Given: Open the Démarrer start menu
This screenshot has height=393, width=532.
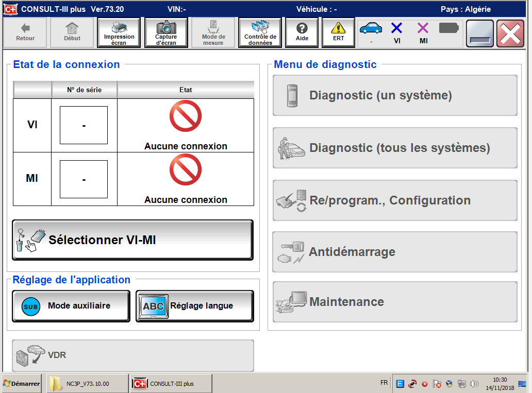Looking at the screenshot, I should click(21, 384).
